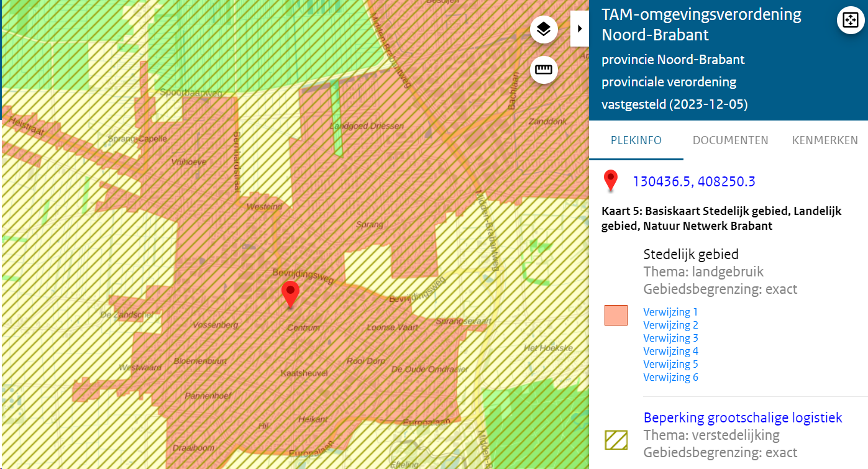Open coordinates link 130436.5, 408250.3
This screenshot has height=469, width=868.
tap(694, 181)
